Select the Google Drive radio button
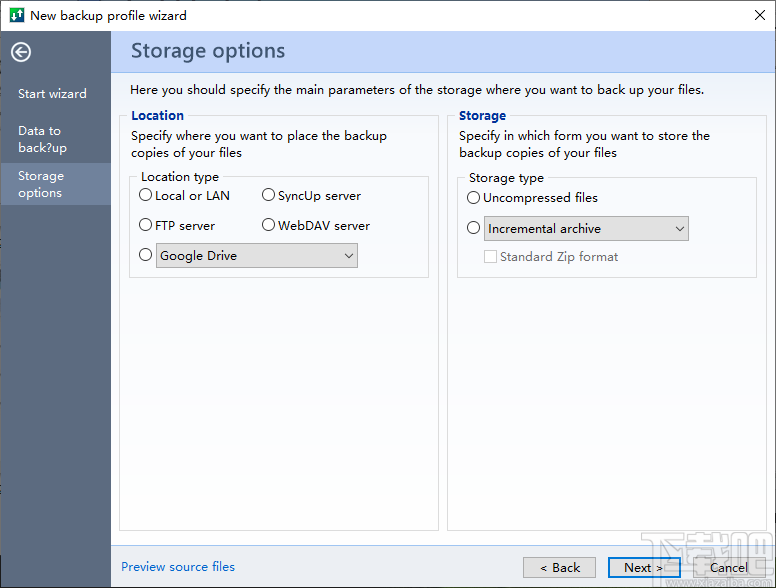The height and width of the screenshot is (588, 776). point(146,256)
